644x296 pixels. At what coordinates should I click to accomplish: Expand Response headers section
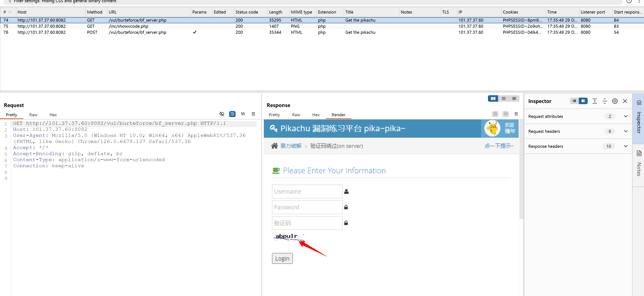tap(625, 146)
